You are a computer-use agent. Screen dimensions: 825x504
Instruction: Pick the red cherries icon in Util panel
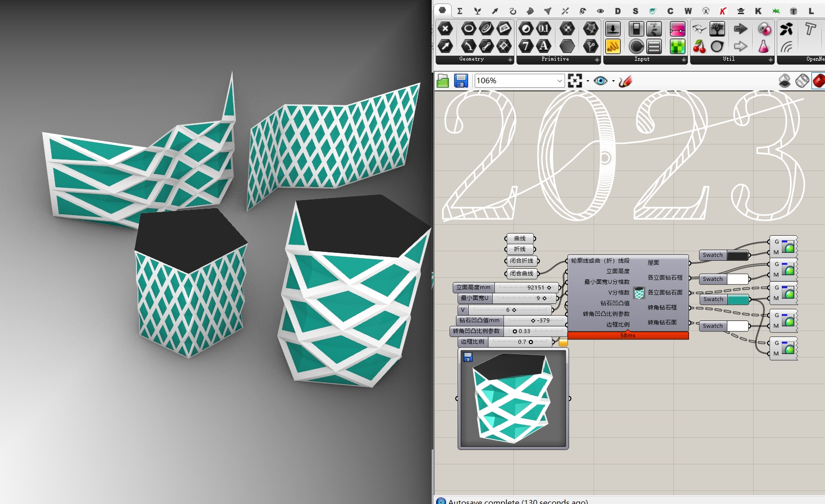[x=700, y=46]
